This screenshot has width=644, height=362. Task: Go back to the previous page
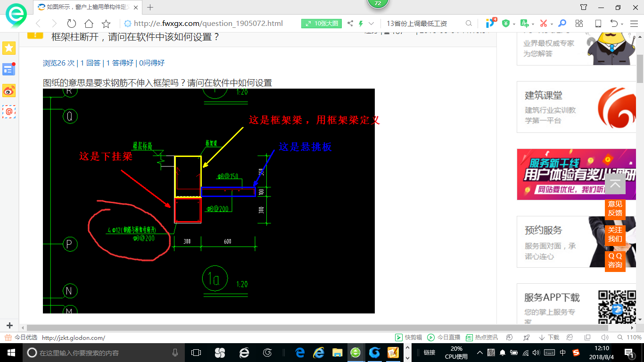[x=38, y=24]
